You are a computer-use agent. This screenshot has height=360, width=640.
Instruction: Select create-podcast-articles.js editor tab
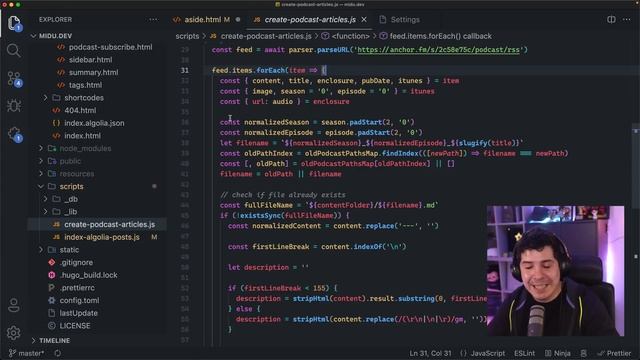[x=309, y=20]
